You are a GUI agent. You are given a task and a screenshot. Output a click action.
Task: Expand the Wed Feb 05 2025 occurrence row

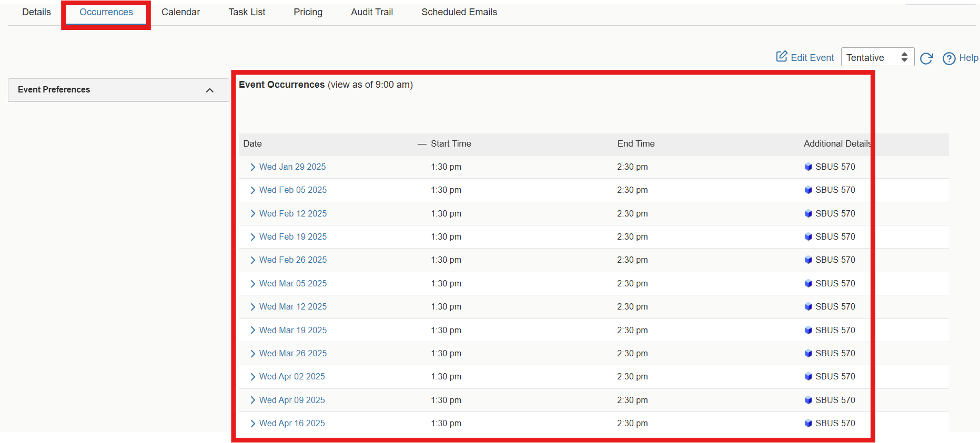253,190
